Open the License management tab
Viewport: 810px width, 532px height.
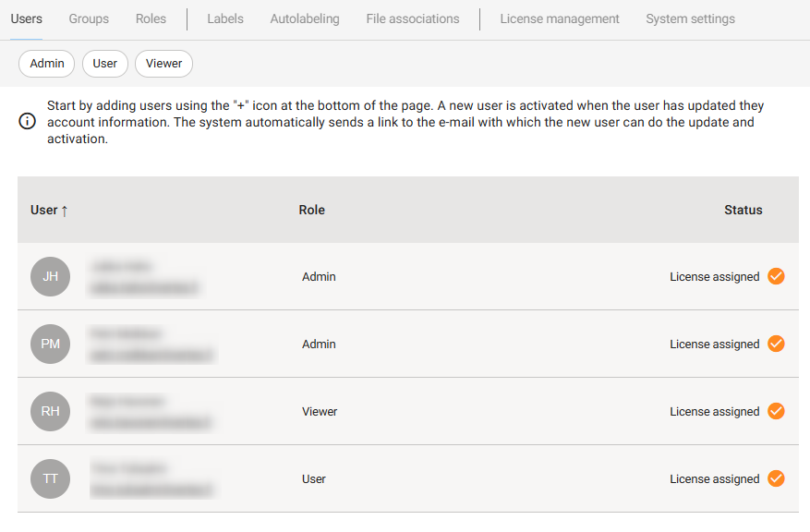560,18
